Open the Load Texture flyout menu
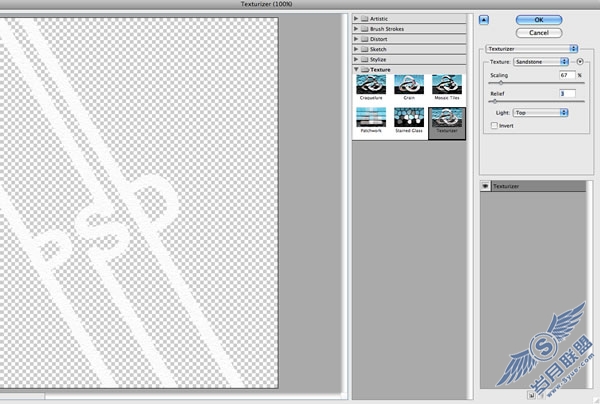600x404 pixels. 580,62
